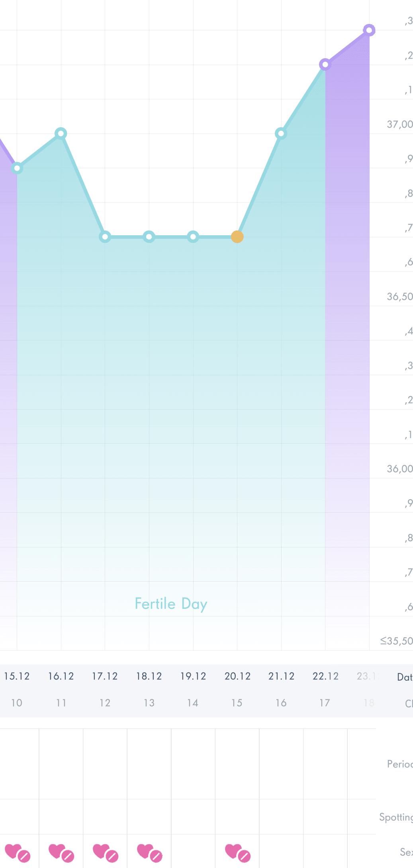Tap the heart icon under 20.12
Viewport: 413px width, 868px height.
tap(237, 852)
